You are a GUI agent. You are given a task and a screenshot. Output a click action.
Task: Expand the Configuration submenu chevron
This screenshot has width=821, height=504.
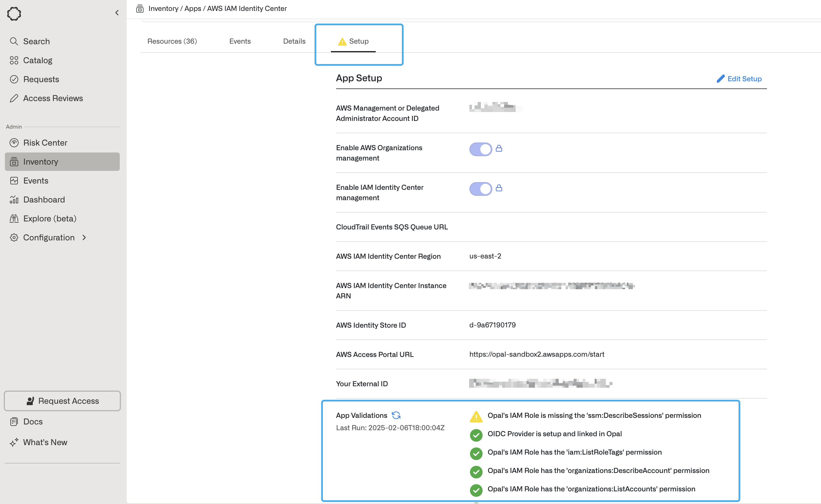[84, 238]
